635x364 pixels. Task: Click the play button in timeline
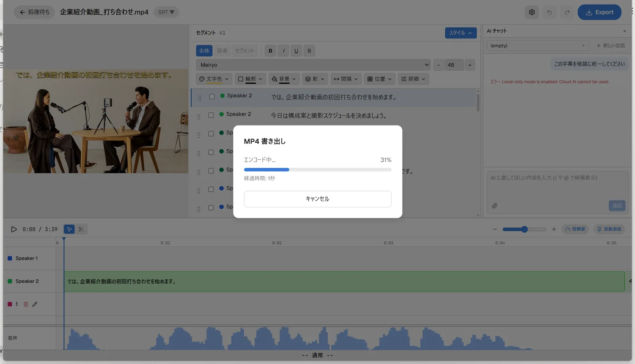tap(14, 229)
